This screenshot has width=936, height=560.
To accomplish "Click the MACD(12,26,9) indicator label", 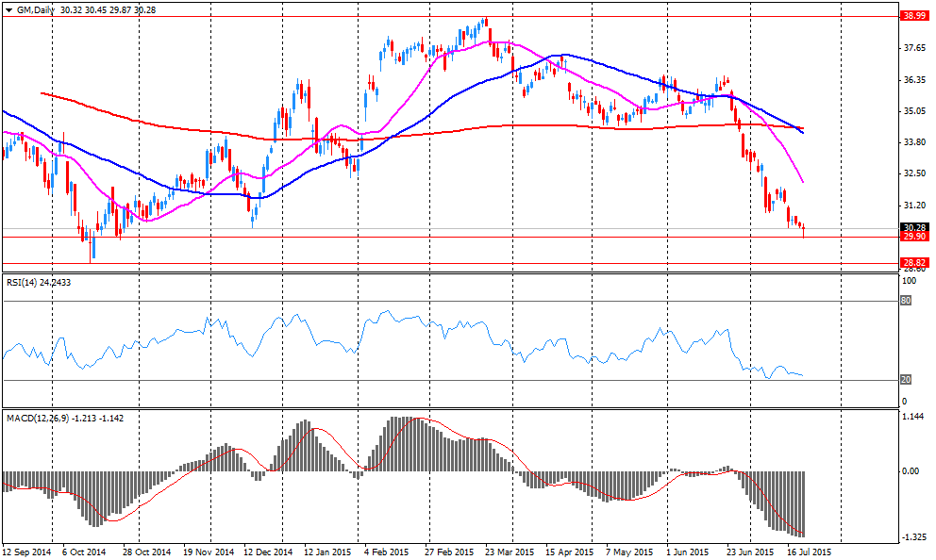I will click(65, 419).
